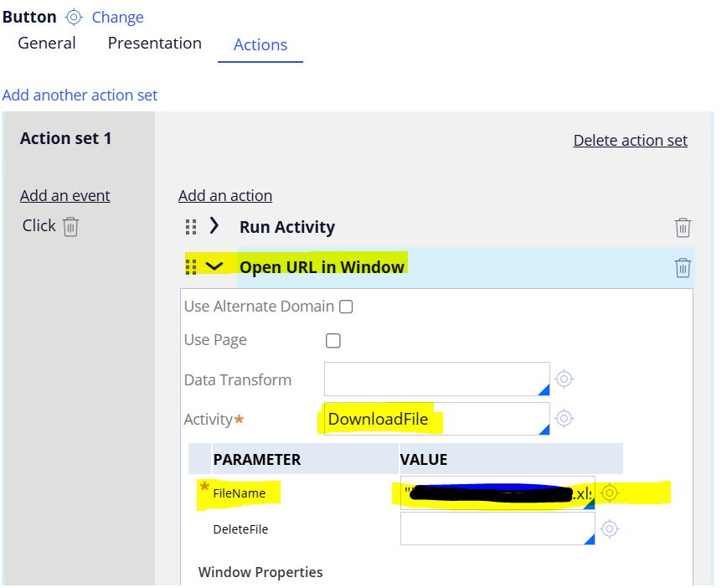Click the Add another action set link
The image size is (727, 588).
tap(79, 95)
